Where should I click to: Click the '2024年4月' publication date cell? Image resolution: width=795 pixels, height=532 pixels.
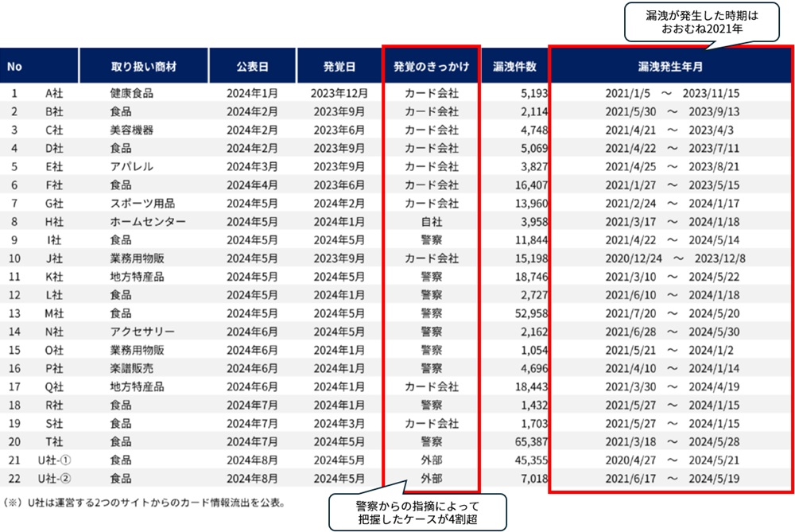(252, 185)
